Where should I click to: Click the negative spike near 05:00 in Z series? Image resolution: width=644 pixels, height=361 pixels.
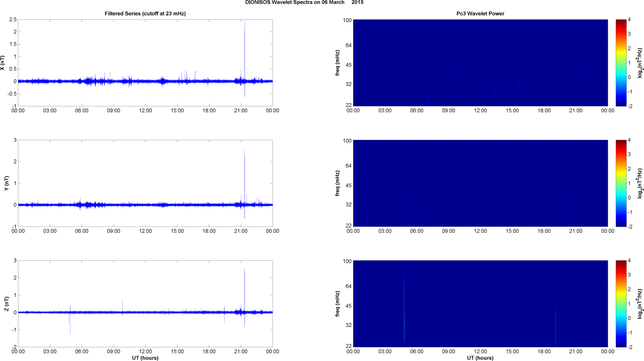tap(70, 323)
